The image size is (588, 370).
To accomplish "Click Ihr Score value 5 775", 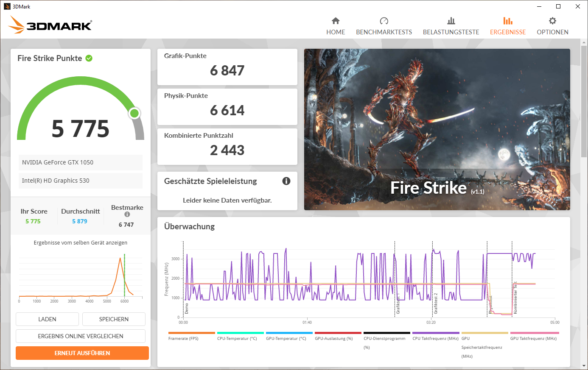I will [x=33, y=221].
